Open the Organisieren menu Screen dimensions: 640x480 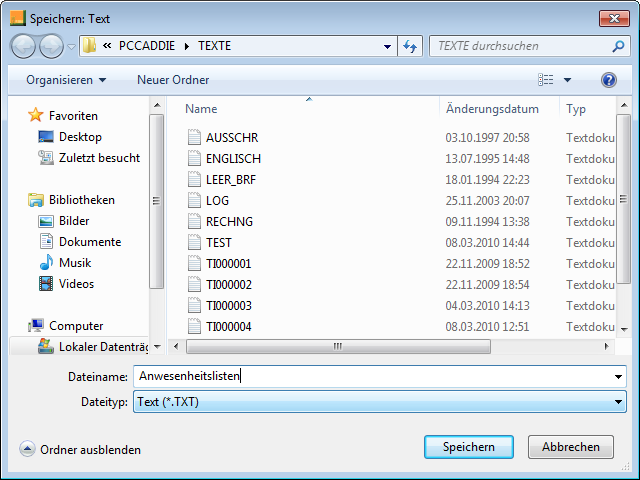pos(67,80)
